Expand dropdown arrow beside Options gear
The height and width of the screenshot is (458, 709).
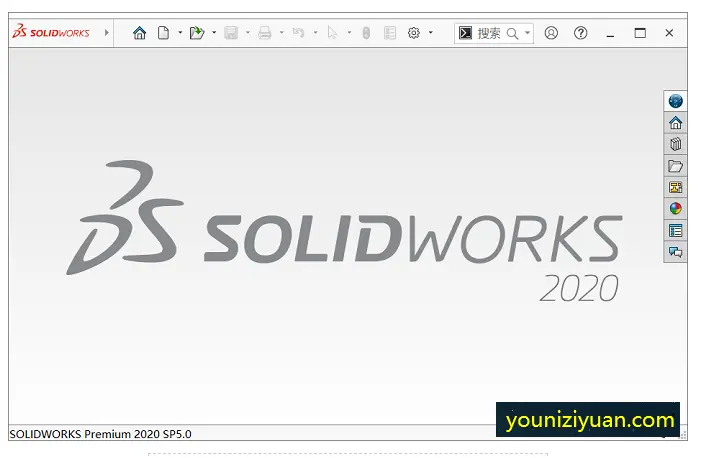click(431, 33)
